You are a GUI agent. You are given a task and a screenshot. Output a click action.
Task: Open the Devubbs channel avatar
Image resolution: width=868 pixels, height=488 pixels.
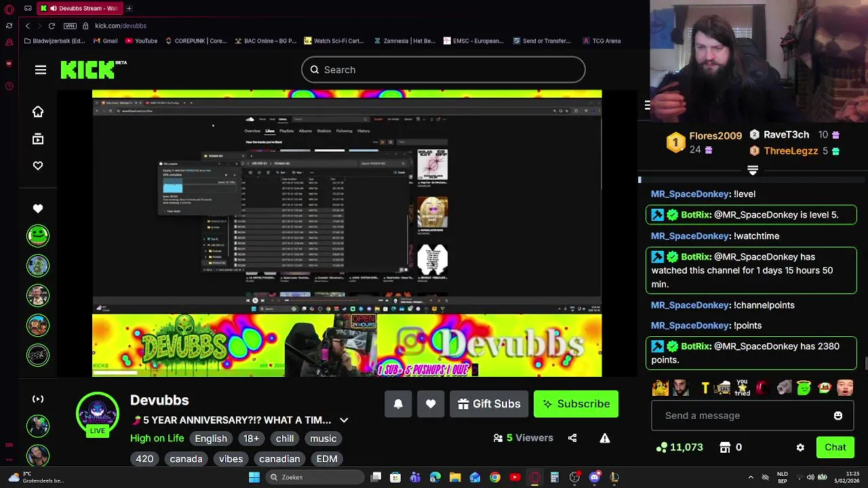click(98, 413)
